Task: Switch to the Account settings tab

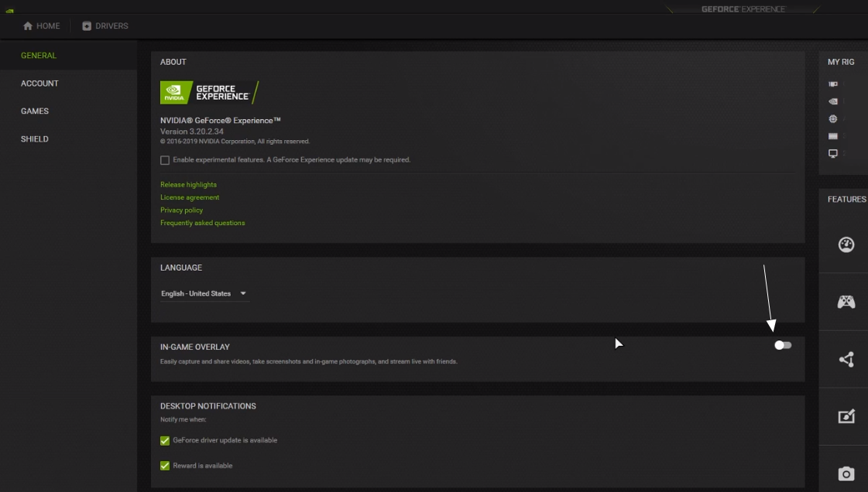Action: coord(39,84)
